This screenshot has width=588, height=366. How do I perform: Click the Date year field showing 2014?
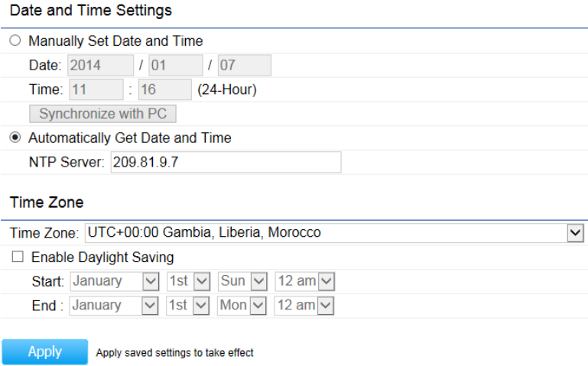100,66
